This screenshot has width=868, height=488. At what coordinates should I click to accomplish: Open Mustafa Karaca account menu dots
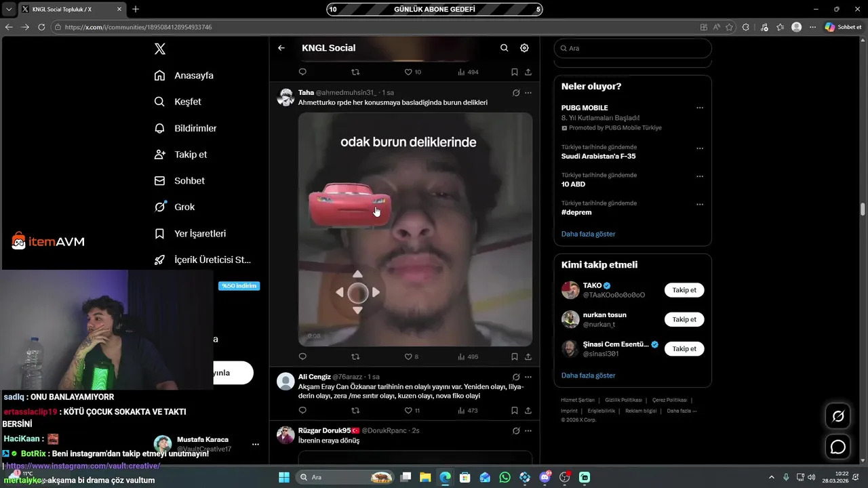(x=256, y=445)
